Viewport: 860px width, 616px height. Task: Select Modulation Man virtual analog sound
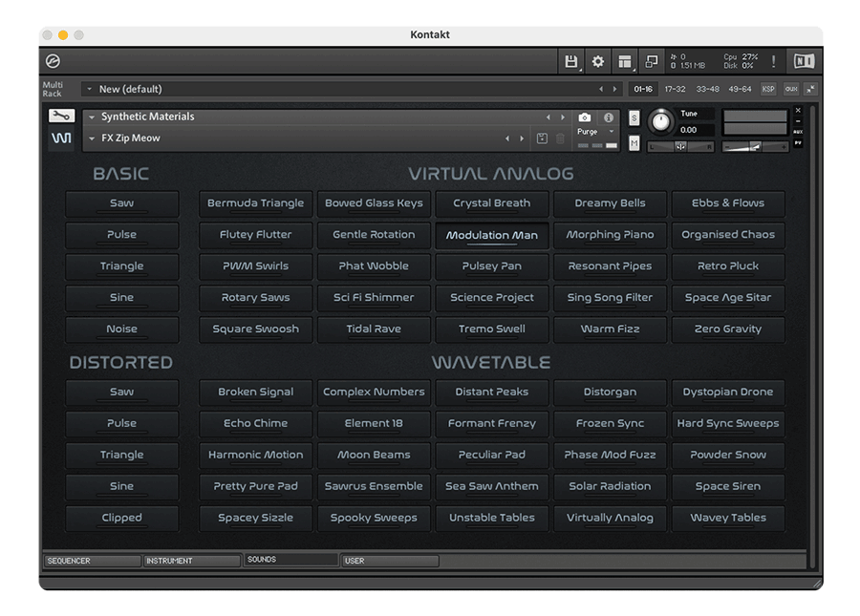(492, 235)
